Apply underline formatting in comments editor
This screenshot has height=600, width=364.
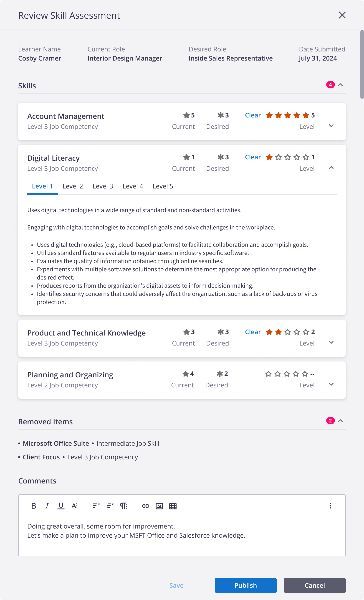[61, 506]
